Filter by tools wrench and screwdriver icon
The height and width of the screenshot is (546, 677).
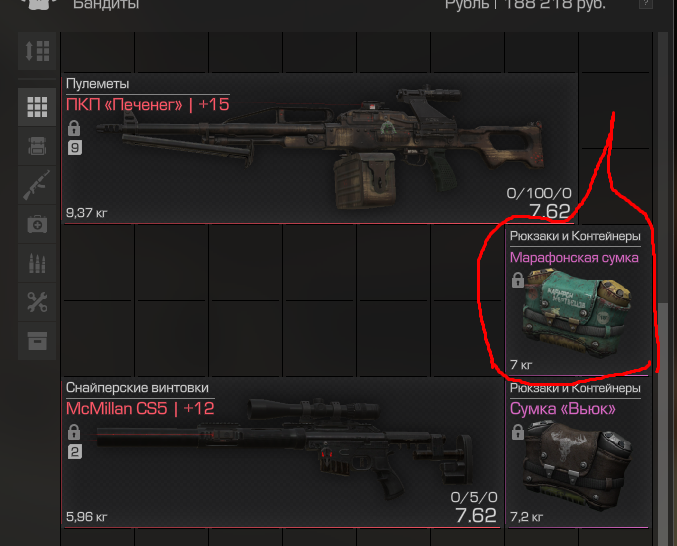click(37, 302)
